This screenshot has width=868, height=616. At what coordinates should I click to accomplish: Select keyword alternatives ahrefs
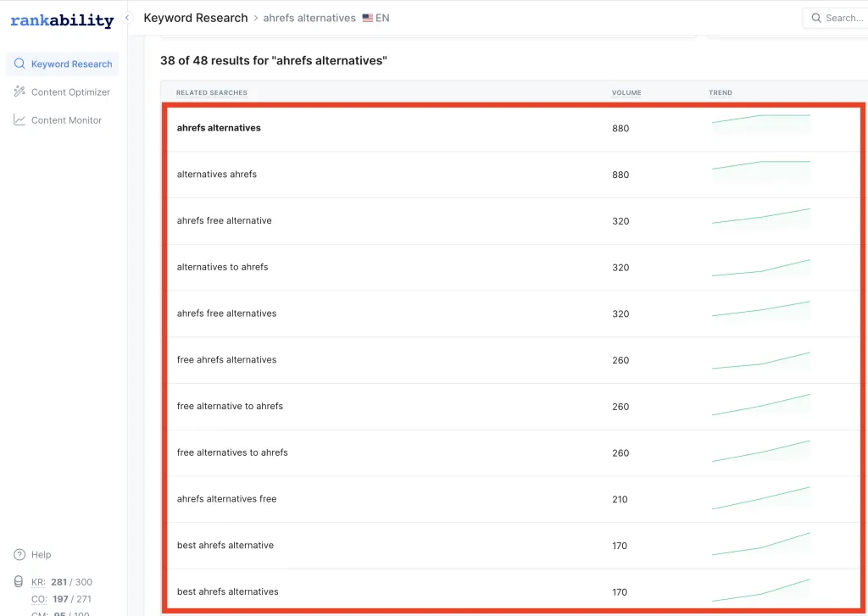coord(216,175)
